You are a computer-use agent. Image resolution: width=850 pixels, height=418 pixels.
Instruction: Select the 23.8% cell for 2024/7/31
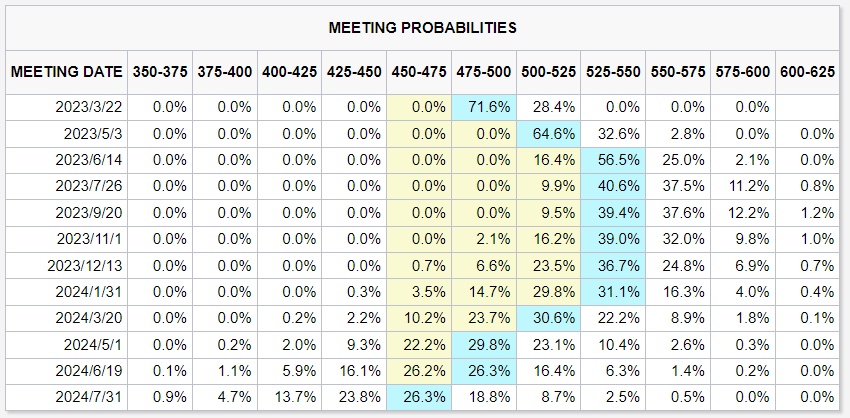[x=353, y=396]
